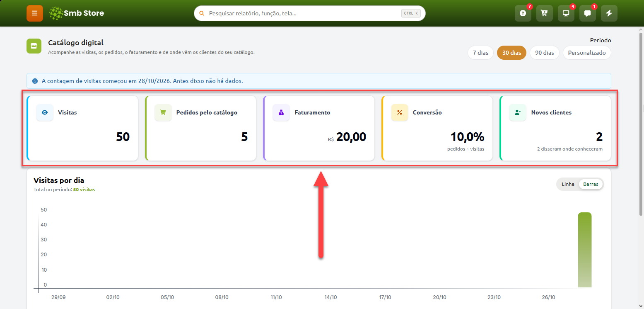The image size is (644, 309).
Task: Click the lightning bolt quick actions icon
Action: [609, 13]
